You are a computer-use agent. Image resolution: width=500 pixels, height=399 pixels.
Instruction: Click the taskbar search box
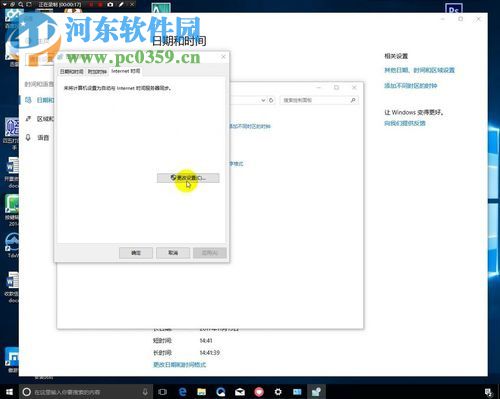[86, 392]
